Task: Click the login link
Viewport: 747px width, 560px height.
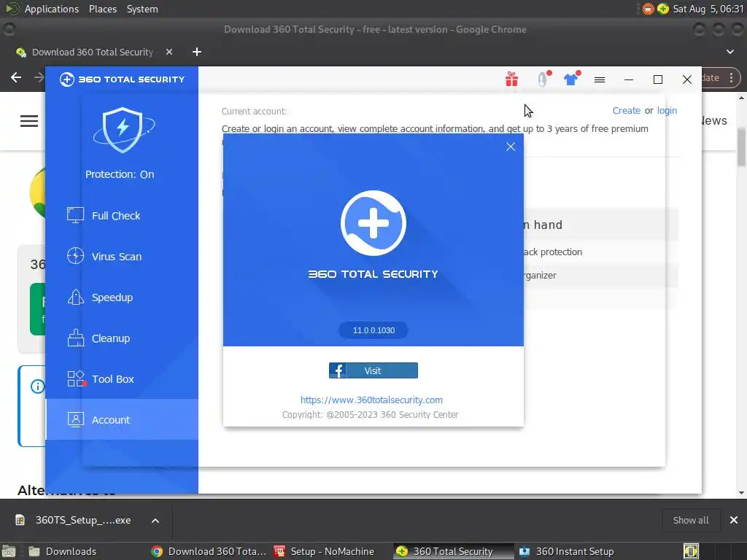Action: [x=667, y=111]
